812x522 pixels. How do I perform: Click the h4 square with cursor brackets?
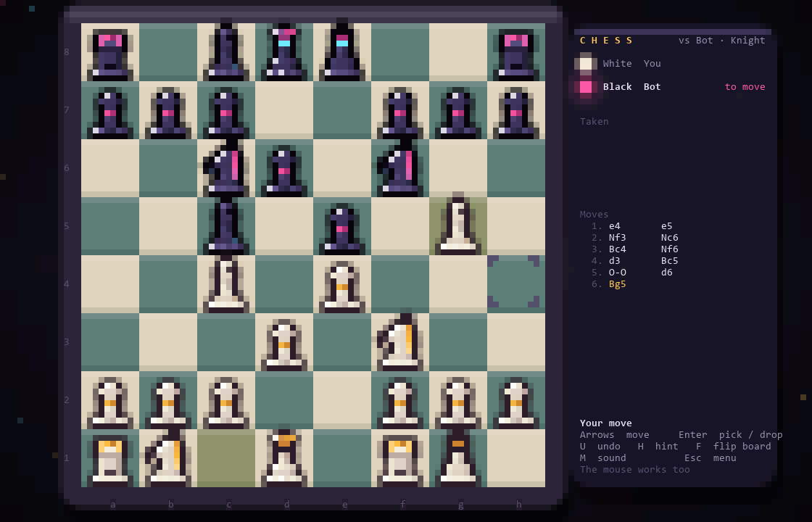click(x=515, y=283)
